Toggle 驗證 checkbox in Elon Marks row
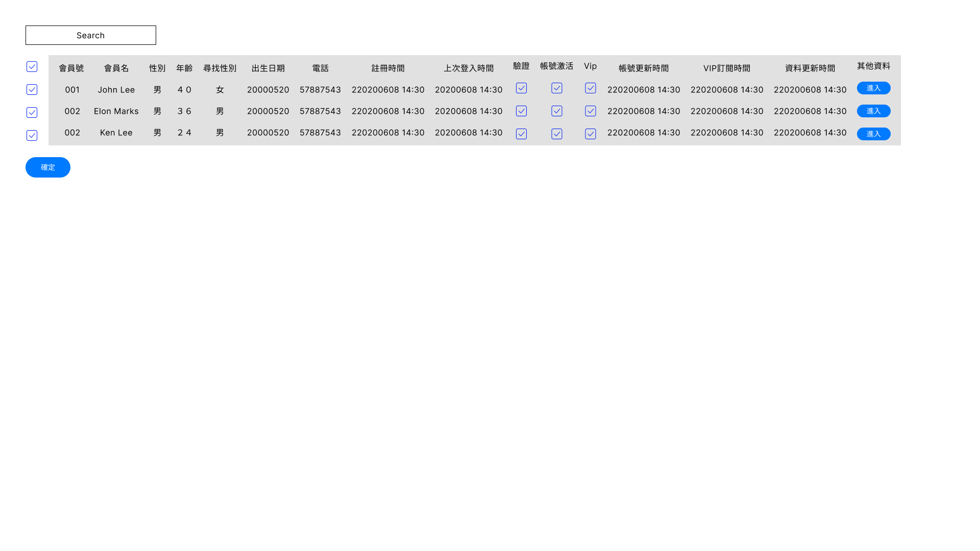980x551 pixels. (x=521, y=111)
